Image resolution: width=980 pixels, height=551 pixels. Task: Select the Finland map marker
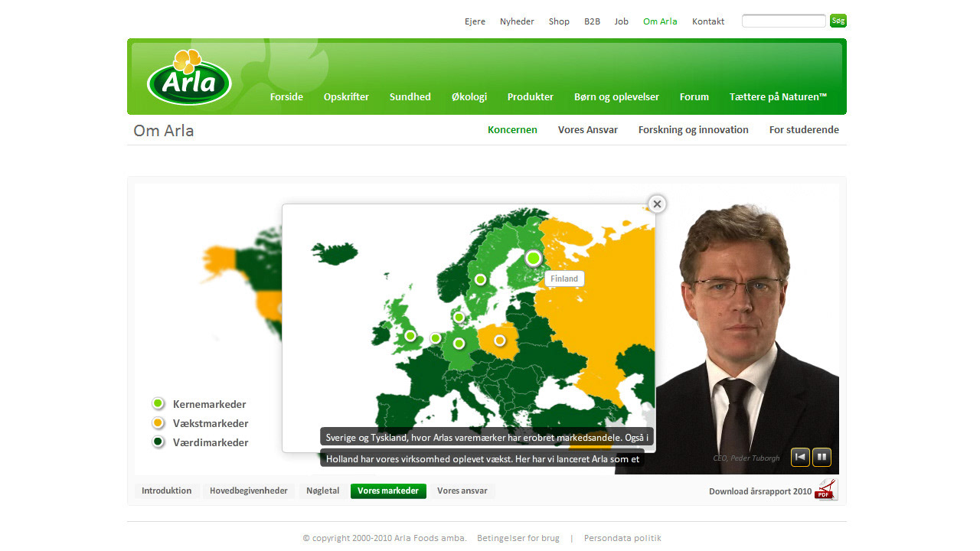point(534,259)
